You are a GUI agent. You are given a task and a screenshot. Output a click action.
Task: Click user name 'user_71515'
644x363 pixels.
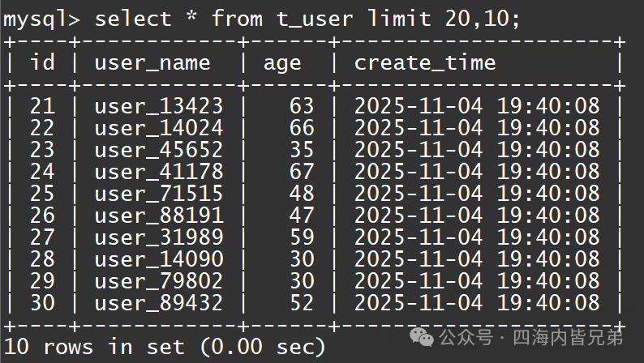(159, 194)
